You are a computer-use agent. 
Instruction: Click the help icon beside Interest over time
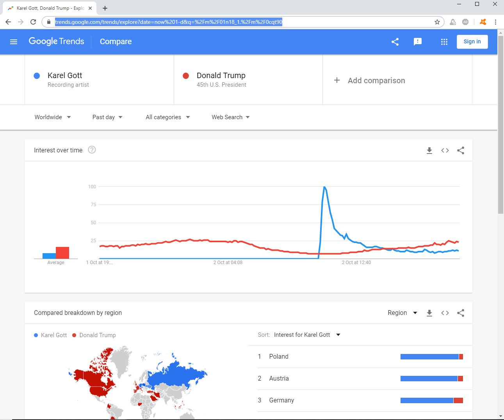[92, 150]
